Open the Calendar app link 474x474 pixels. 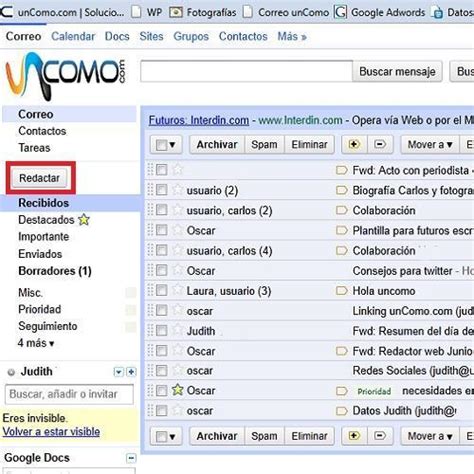coord(73,36)
